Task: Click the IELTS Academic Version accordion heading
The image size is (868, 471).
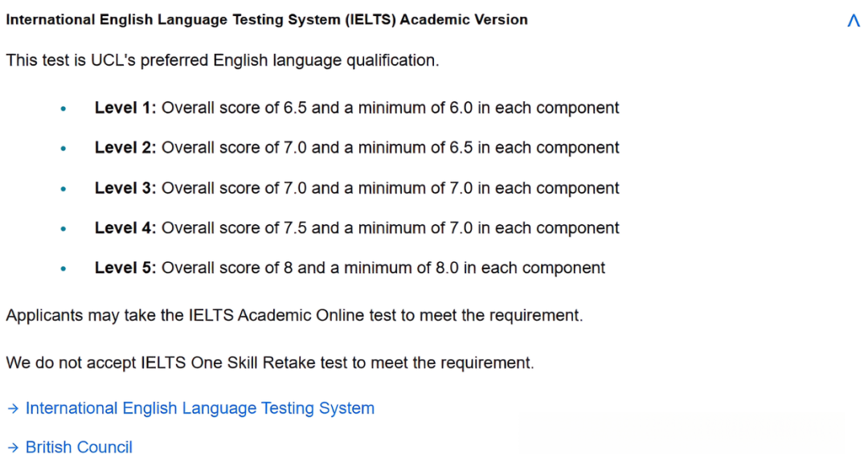Action: pyautogui.click(x=267, y=20)
